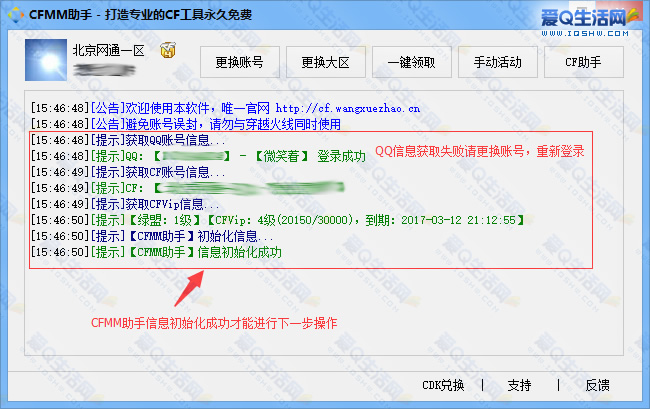650x409 pixels.
Task: Click the gold medal badge icon
Action: click(168, 50)
